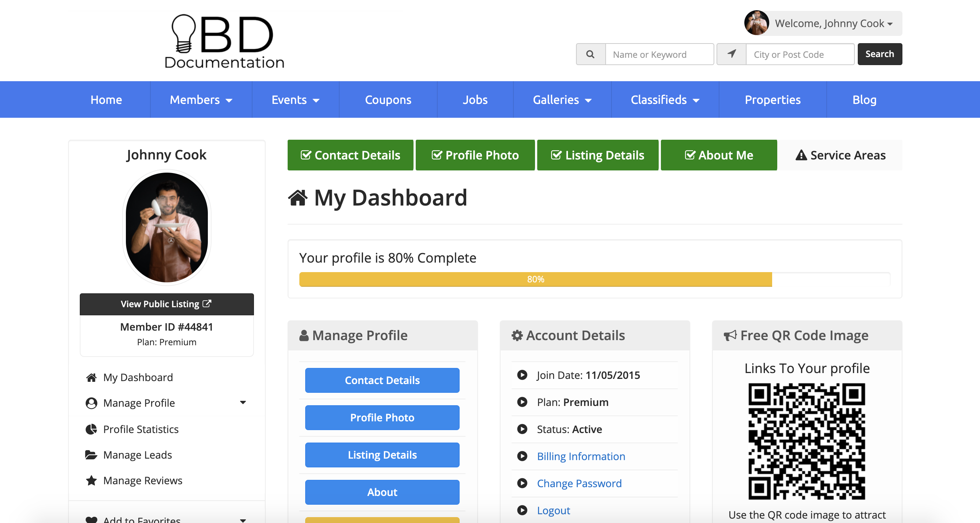Click the Name or Keyword input field

tap(659, 54)
